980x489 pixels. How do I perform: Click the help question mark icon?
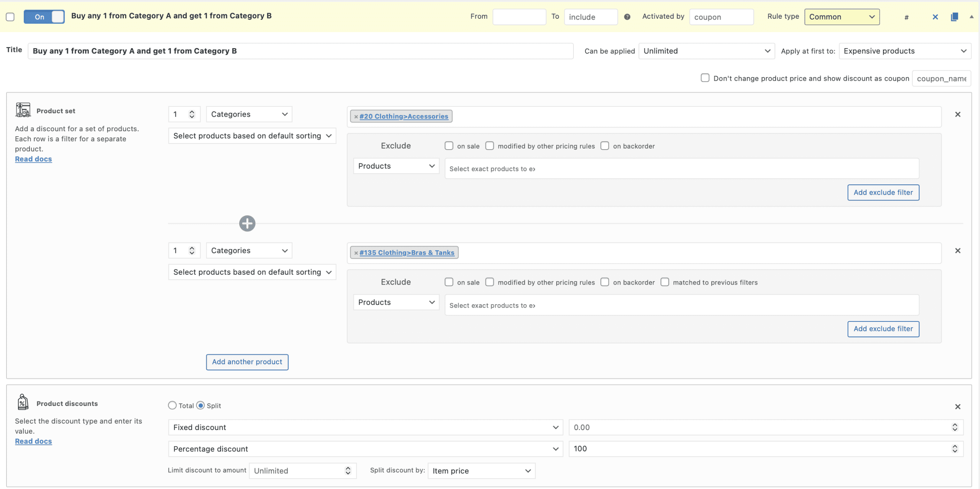627,17
